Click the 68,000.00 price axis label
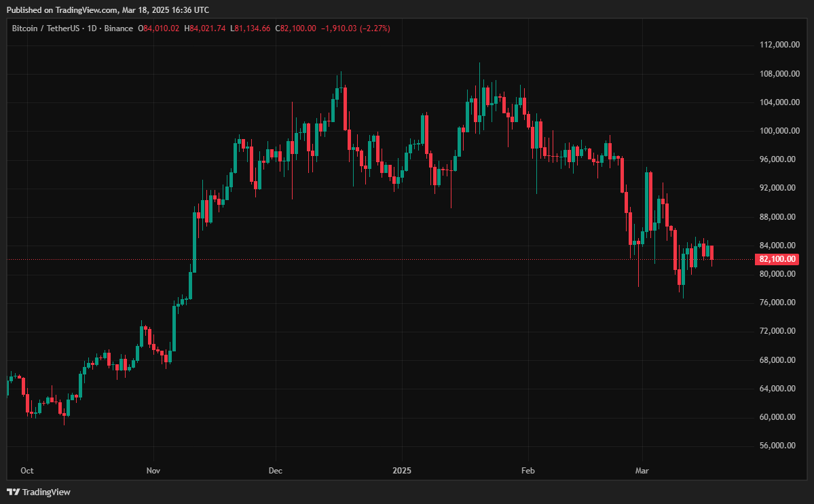Viewport: 814px width, 504px height. point(777,360)
